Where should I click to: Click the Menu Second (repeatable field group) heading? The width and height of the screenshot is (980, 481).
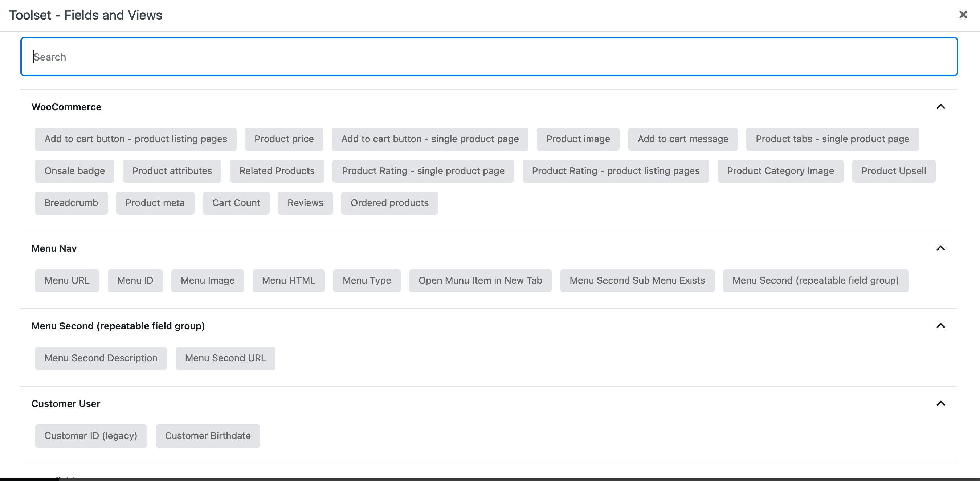118,326
